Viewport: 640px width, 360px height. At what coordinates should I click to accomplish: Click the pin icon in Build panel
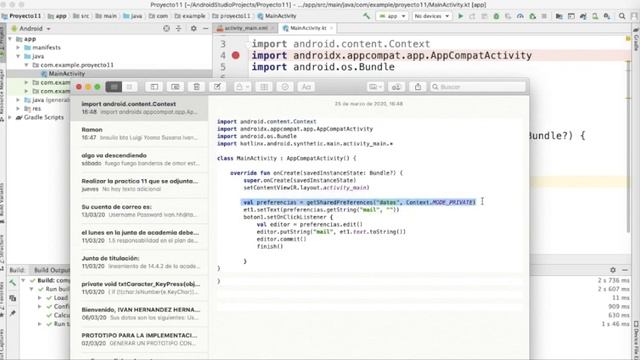pyautogui.click(x=13, y=313)
